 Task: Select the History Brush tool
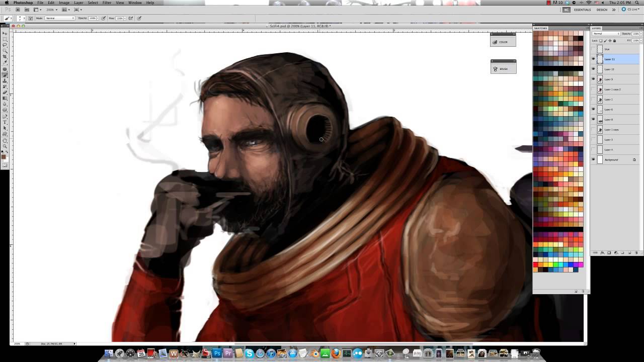(4, 86)
